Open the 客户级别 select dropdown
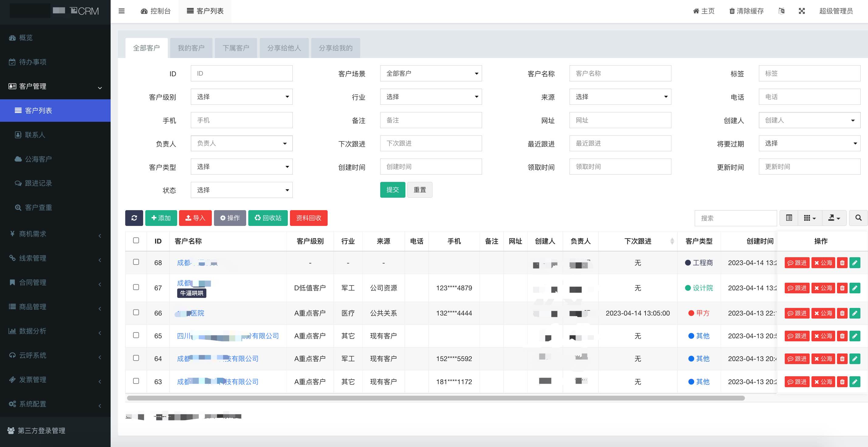The height and width of the screenshot is (447, 868). coord(242,97)
